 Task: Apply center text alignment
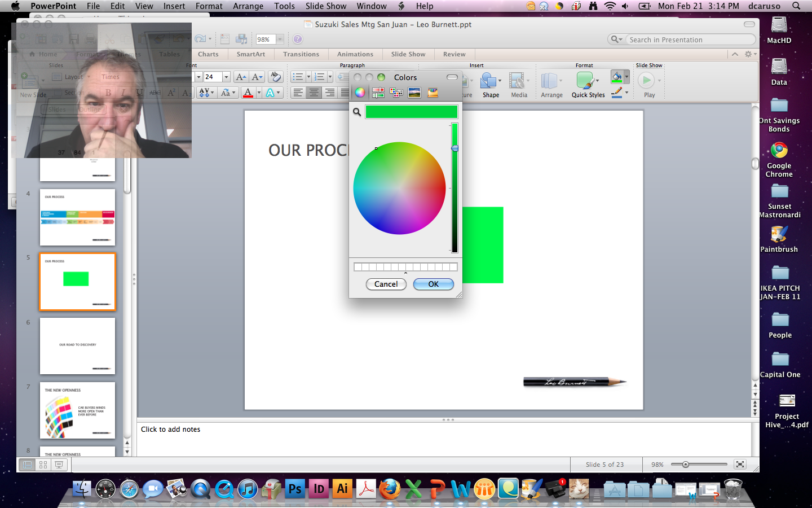[x=314, y=93]
